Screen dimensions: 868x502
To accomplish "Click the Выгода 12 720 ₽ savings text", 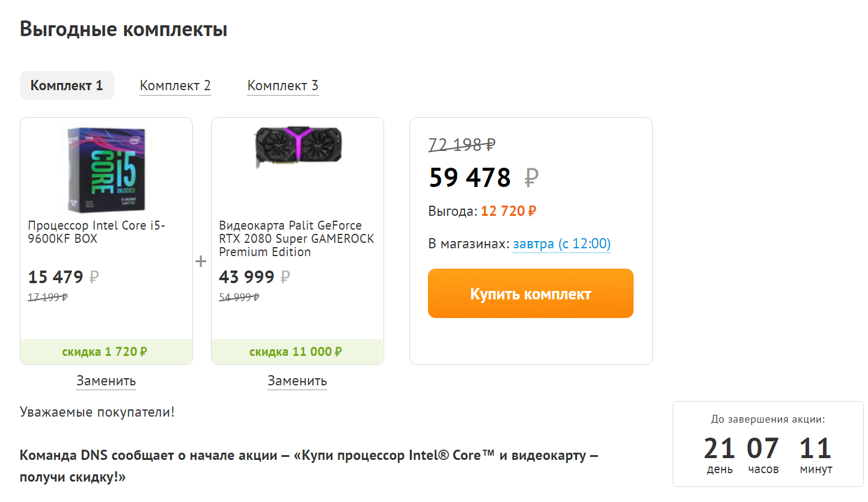I will [x=482, y=212].
